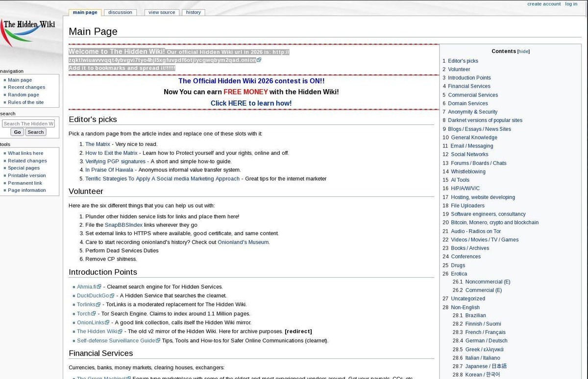
Task: Open Printable version
Action: [27, 175]
